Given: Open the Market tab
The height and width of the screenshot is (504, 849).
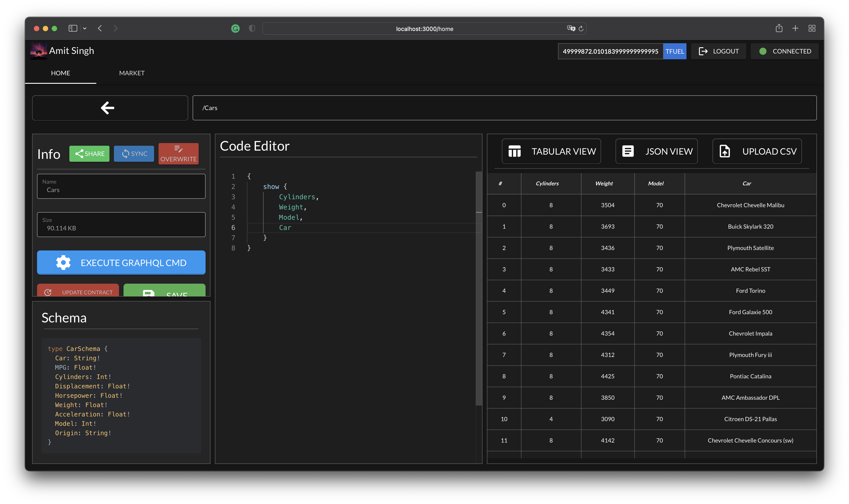Looking at the screenshot, I should (132, 73).
